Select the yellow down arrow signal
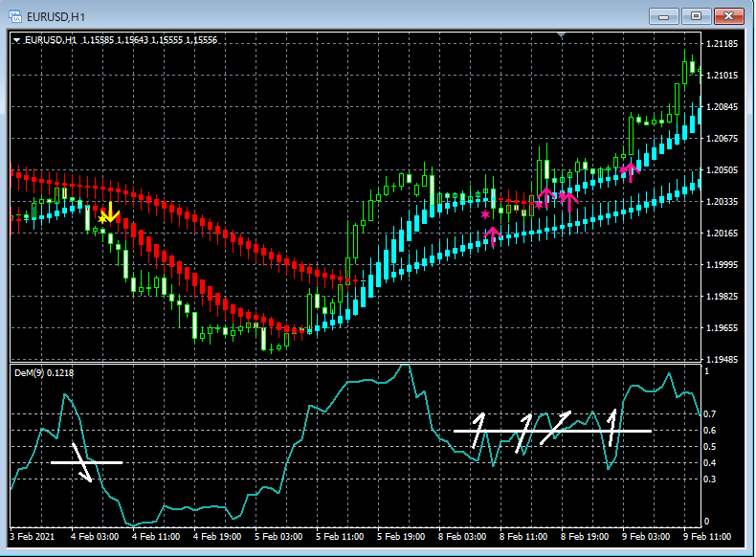 coord(110,212)
